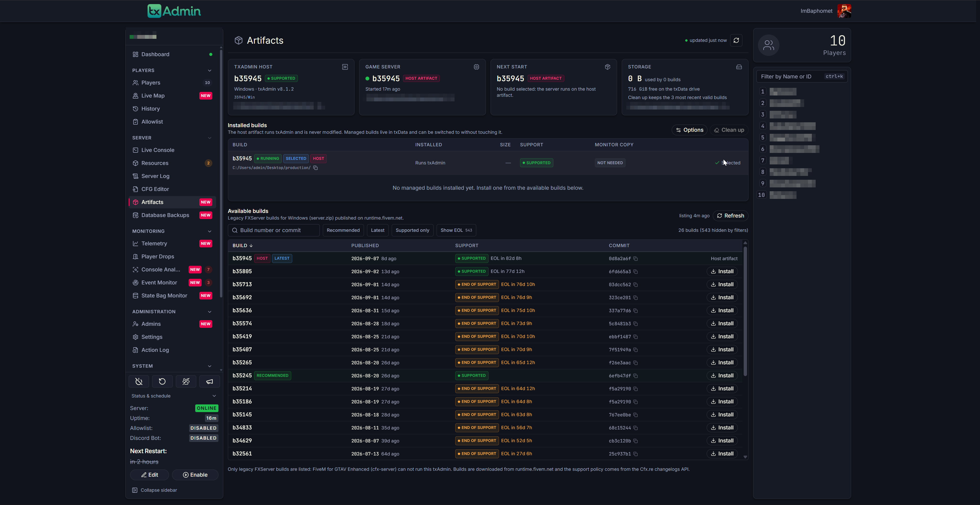980x505 pixels.
Task: Click the Game Server card gear icon
Action: [476, 67]
